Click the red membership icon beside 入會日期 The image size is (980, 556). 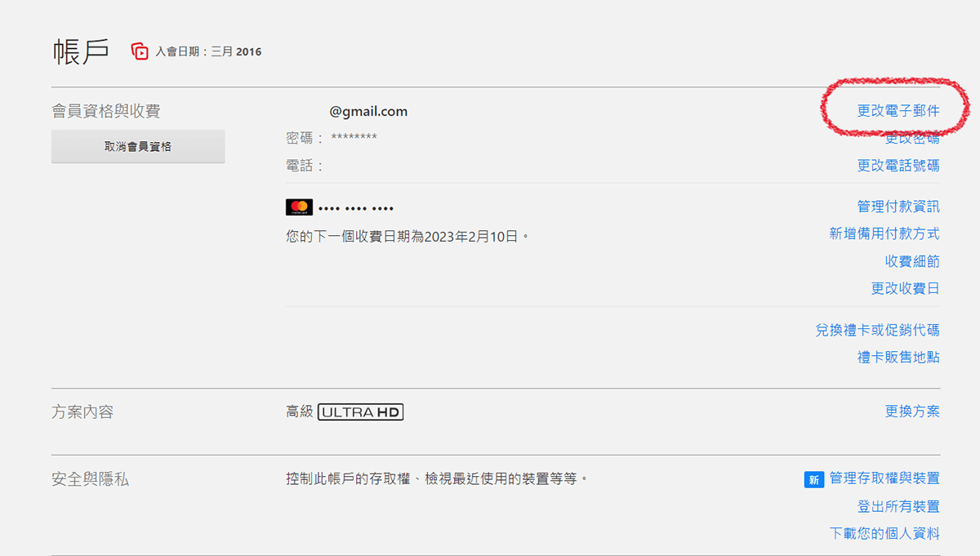tap(140, 51)
